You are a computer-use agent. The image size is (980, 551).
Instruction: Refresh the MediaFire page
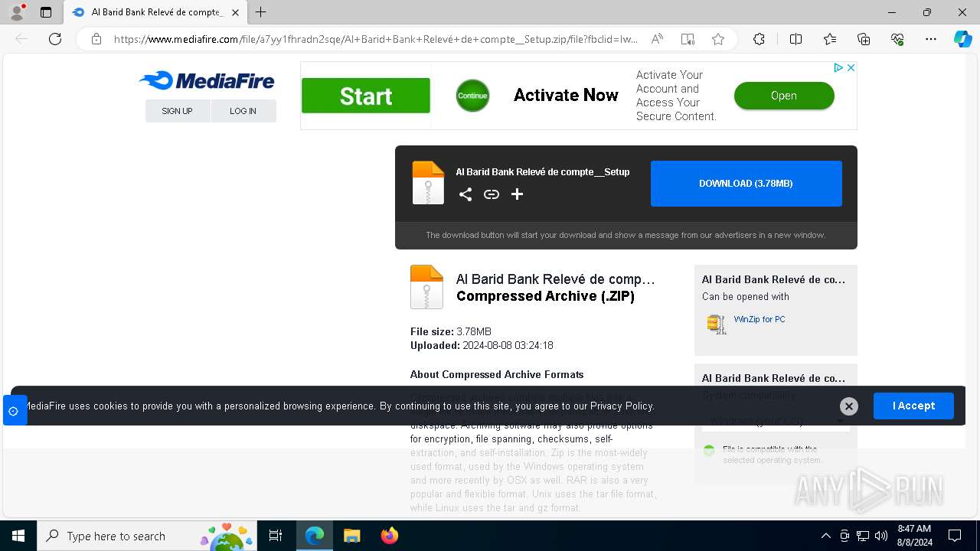point(55,39)
